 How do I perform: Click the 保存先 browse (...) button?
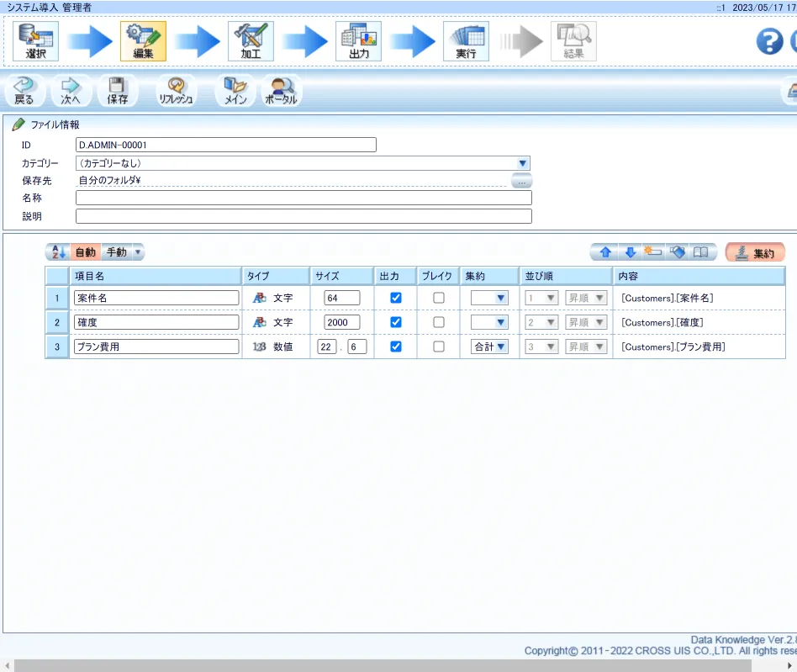point(521,181)
